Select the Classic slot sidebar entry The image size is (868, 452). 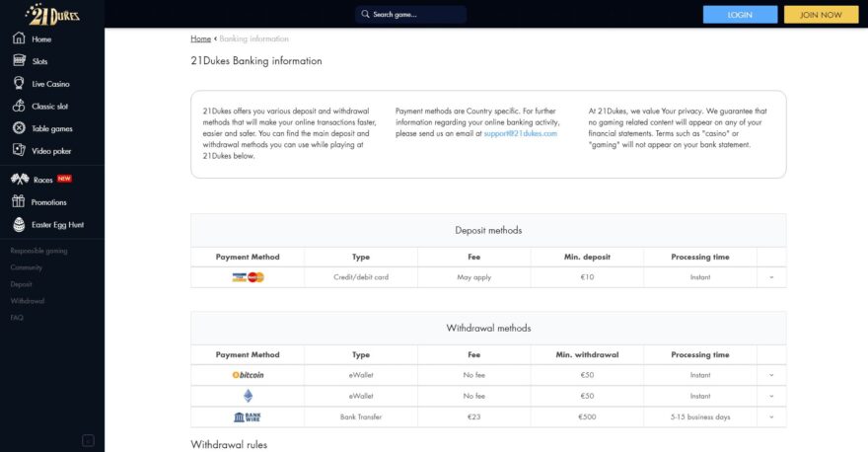(50, 107)
